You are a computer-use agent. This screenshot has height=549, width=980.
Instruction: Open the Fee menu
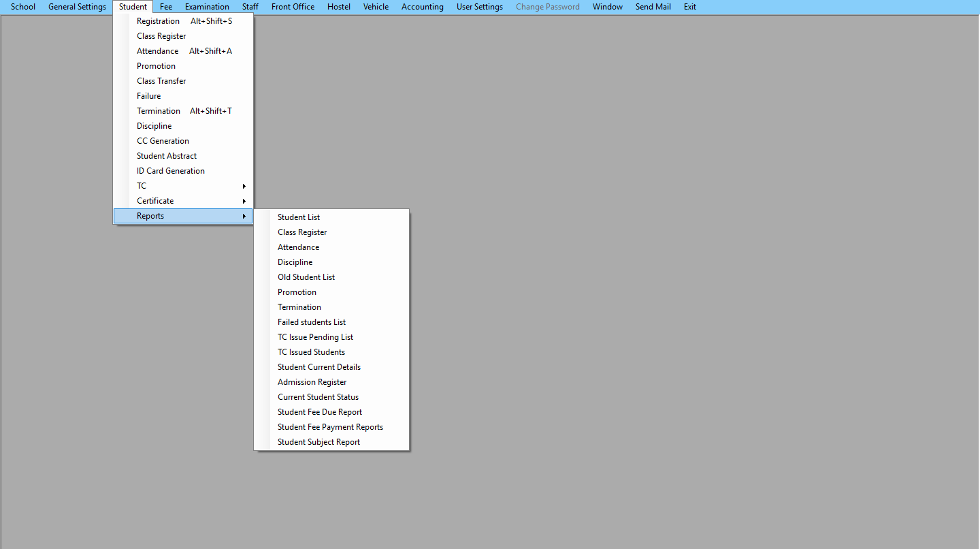click(166, 7)
